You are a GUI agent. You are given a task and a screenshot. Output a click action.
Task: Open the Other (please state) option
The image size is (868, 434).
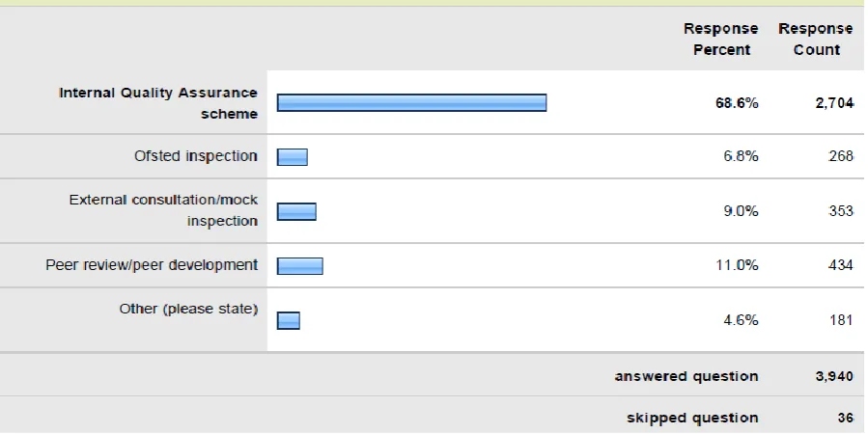pyautogui.click(x=189, y=309)
